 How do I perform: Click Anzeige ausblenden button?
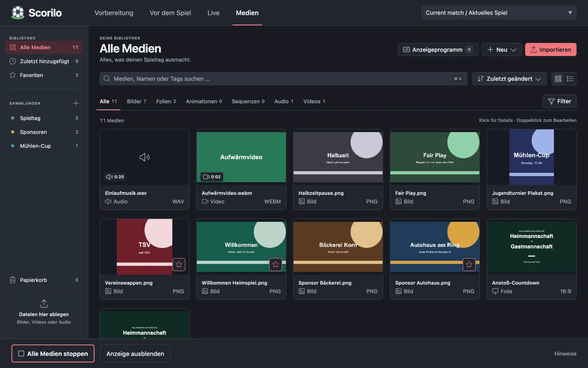pyautogui.click(x=135, y=354)
